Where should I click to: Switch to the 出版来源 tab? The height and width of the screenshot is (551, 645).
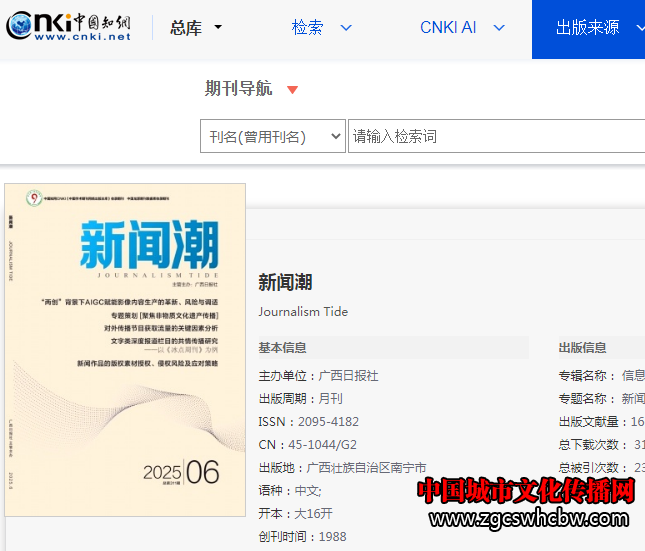(x=588, y=28)
